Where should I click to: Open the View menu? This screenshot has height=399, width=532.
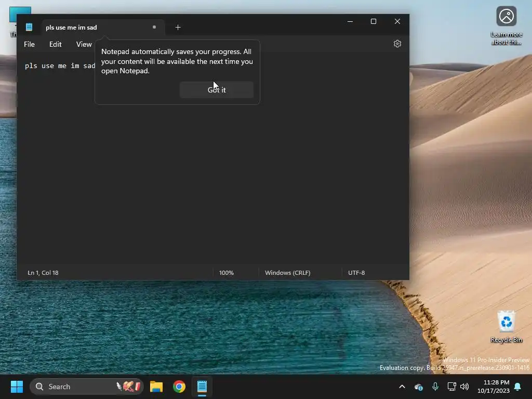(x=84, y=44)
